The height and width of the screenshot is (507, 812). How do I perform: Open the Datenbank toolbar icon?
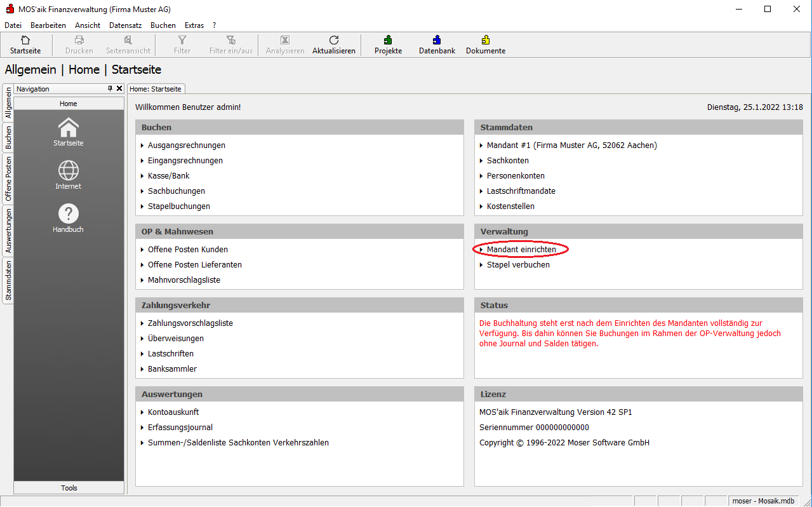click(437, 41)
